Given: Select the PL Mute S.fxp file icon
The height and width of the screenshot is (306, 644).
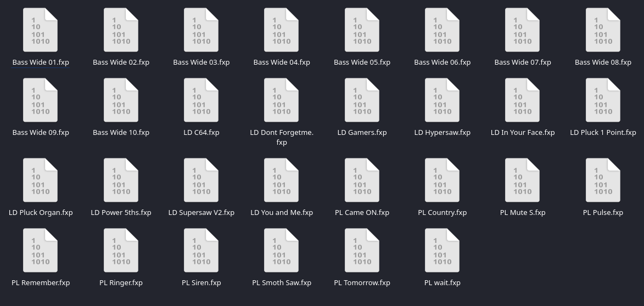Looking at the screenshot, I should click(523, 180).
